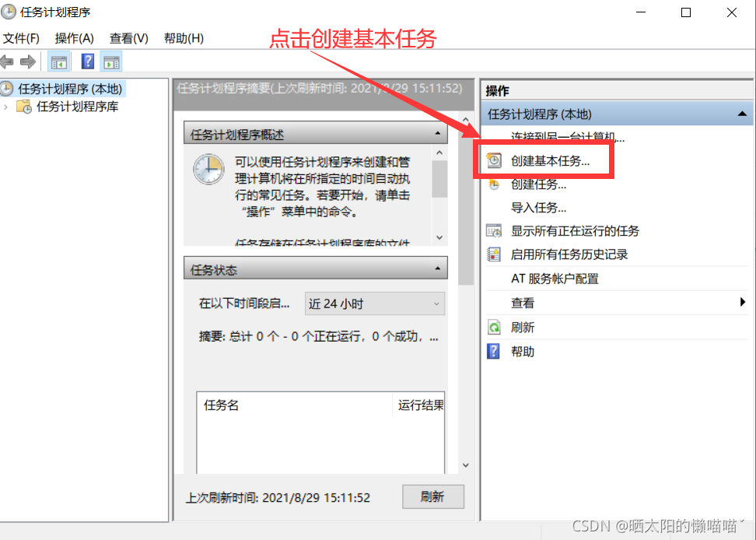Open the 查看(V) menu
This screenshot has width=756, height=540.
129,38
